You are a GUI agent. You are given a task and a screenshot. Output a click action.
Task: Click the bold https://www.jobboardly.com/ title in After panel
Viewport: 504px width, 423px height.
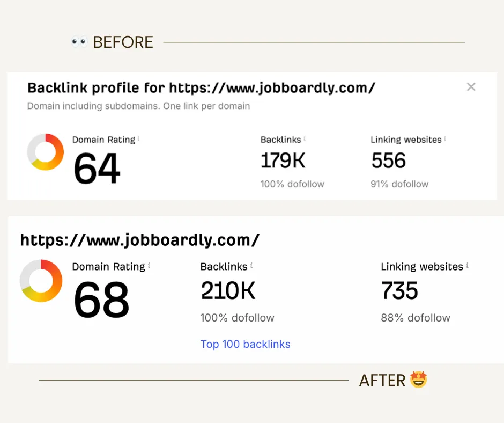pyautogui.click(x=139, y=240)
